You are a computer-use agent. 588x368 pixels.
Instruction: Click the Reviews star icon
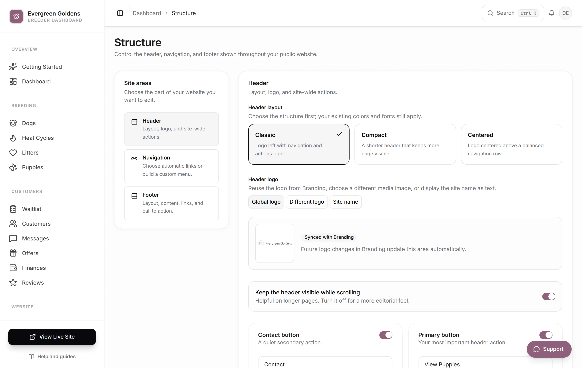click(x=13, y=283)
